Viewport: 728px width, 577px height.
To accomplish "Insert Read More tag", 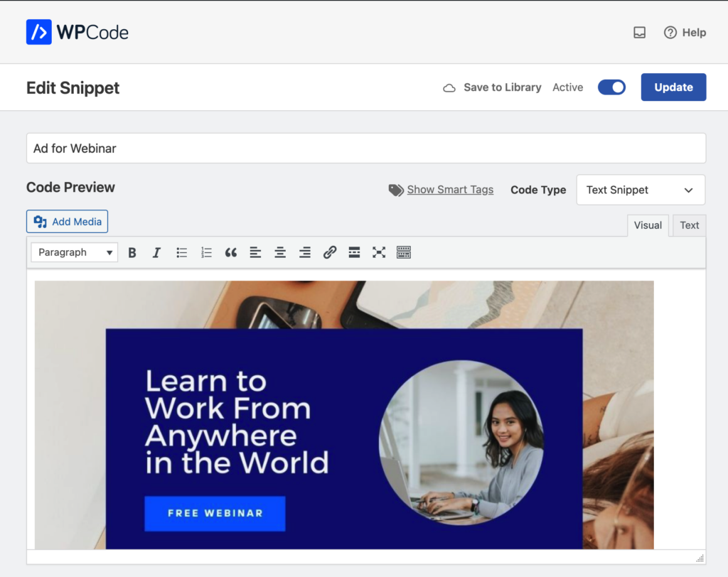I will 354,252.
